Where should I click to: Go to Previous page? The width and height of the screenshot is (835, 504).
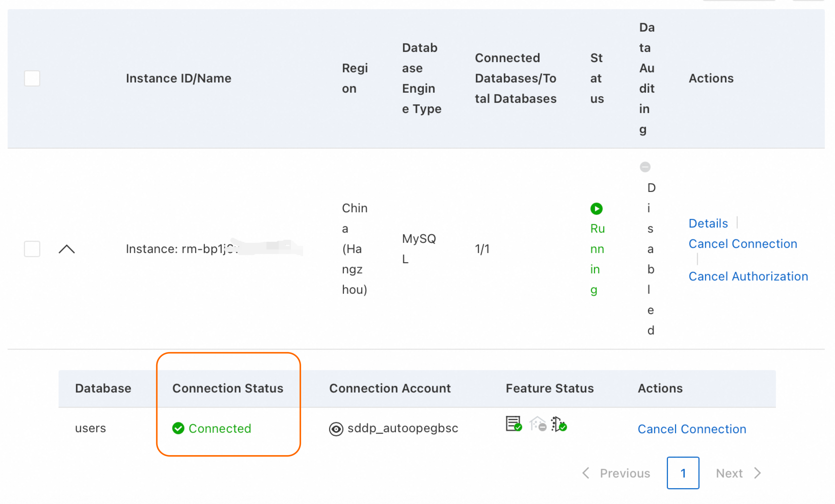coord(616,473)
